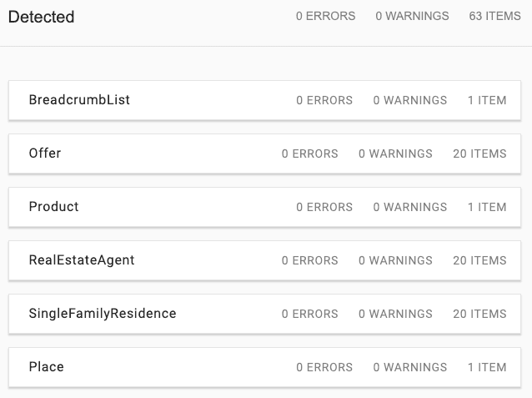
Task: Click the header 0 WARNINGS summary
Action: [x=412, y=16]
